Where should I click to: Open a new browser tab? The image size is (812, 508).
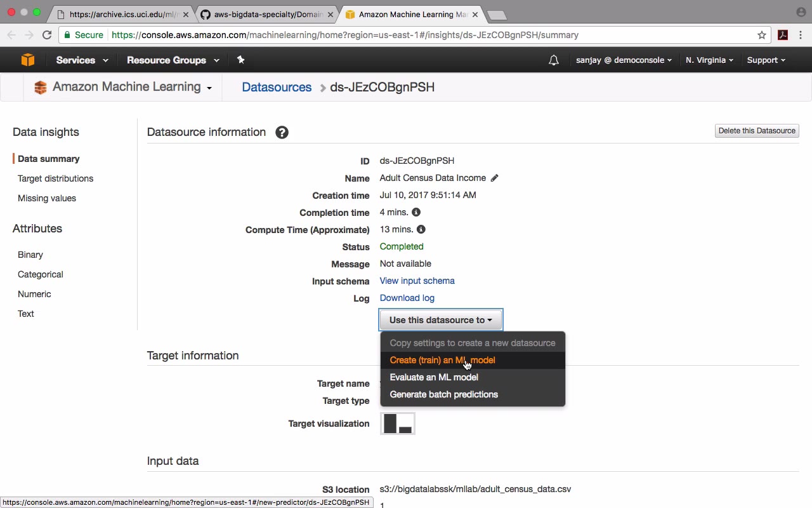click(x=497, y=15)
